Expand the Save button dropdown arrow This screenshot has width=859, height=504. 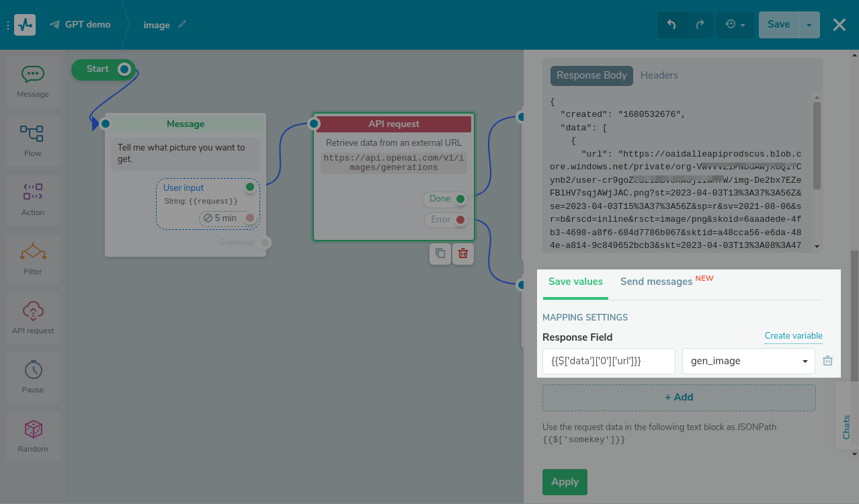(809, 25)
